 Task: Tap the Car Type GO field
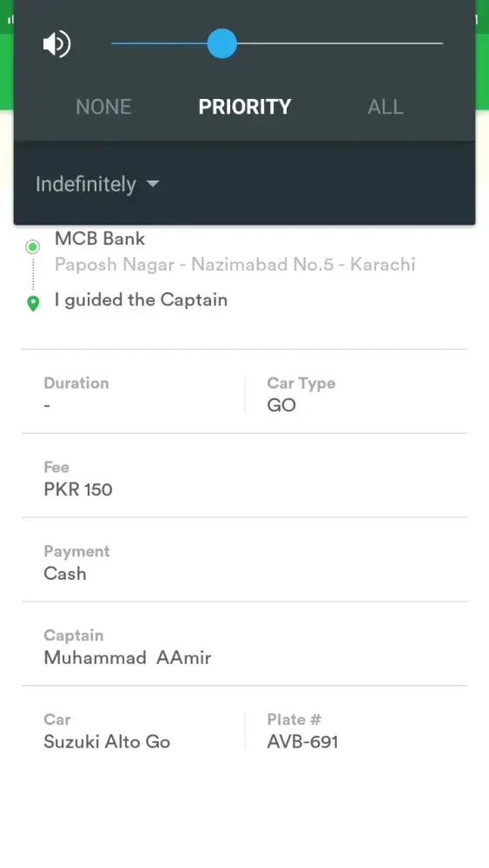355,393
